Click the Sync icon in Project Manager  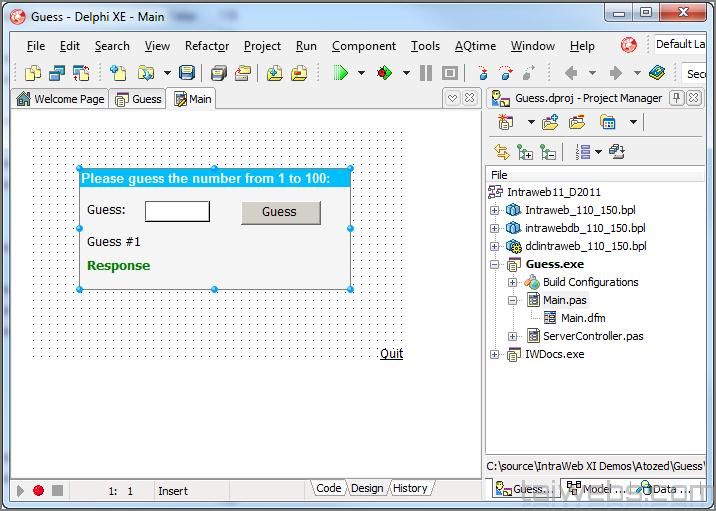pos(502,152)
